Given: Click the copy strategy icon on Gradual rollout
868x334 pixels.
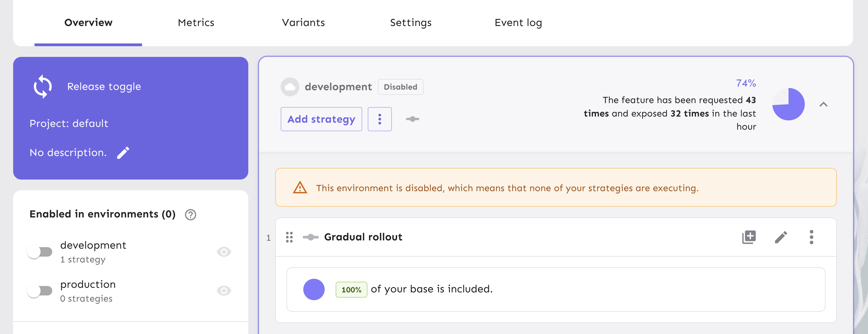Looking at the screenshot, I should (x=749, y=237).
